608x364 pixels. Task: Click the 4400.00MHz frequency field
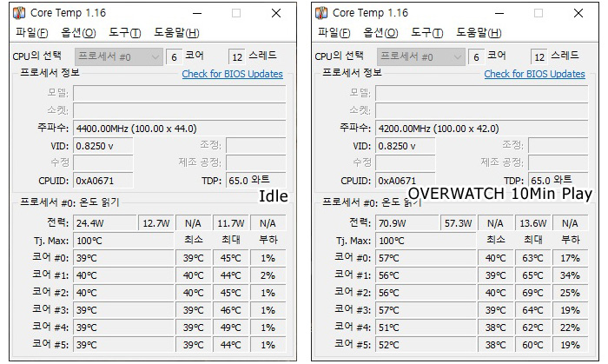click(x=180, y=129)
